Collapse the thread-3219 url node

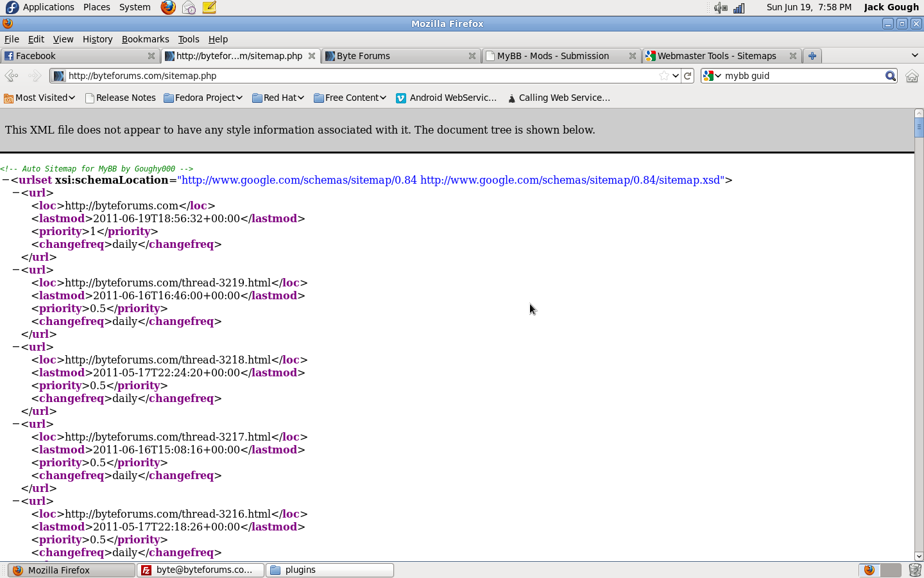16,270
